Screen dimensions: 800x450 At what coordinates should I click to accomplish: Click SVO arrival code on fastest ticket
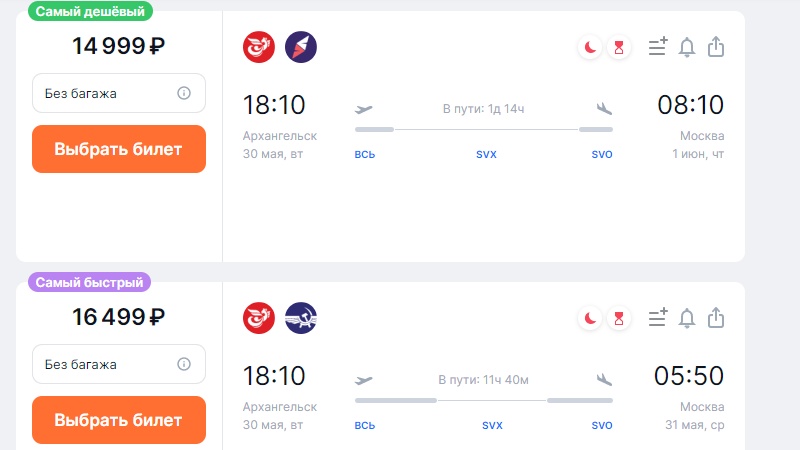602,425
